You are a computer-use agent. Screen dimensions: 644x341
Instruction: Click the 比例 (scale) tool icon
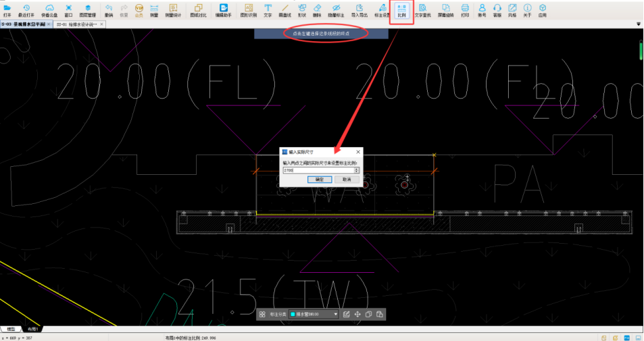[x=401, y=9]
